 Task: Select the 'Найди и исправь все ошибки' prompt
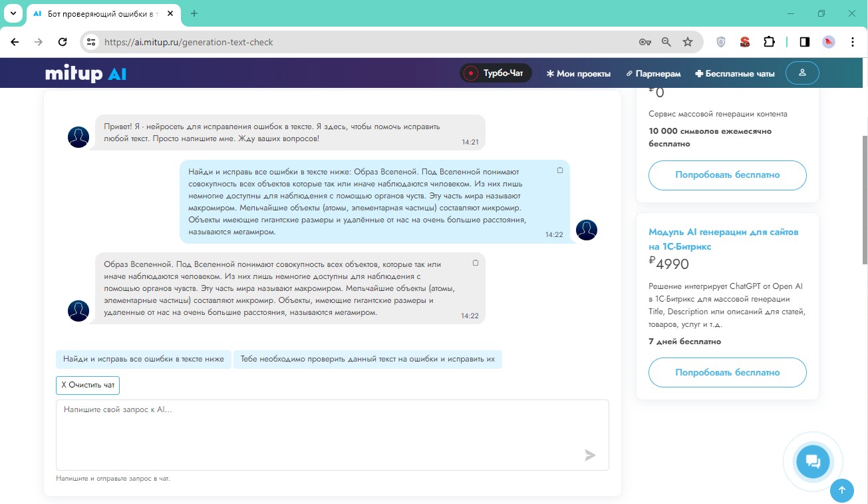(144, 360)
